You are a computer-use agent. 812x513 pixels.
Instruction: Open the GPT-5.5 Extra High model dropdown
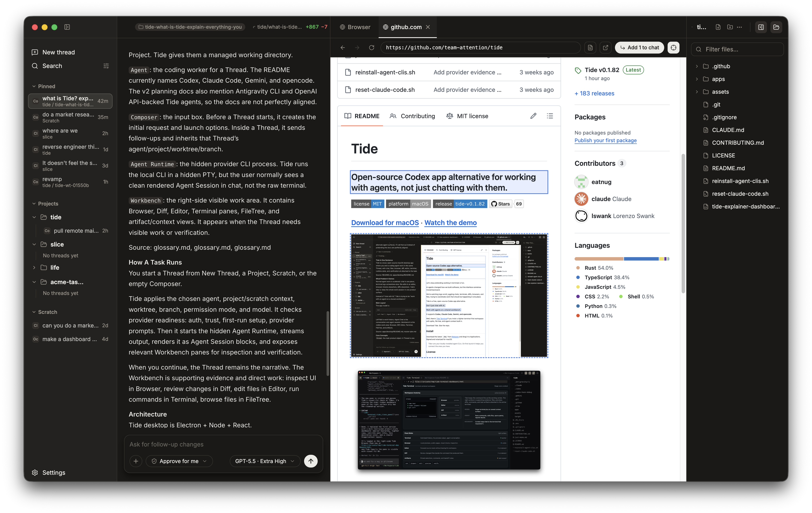click(x=265, y=461)
